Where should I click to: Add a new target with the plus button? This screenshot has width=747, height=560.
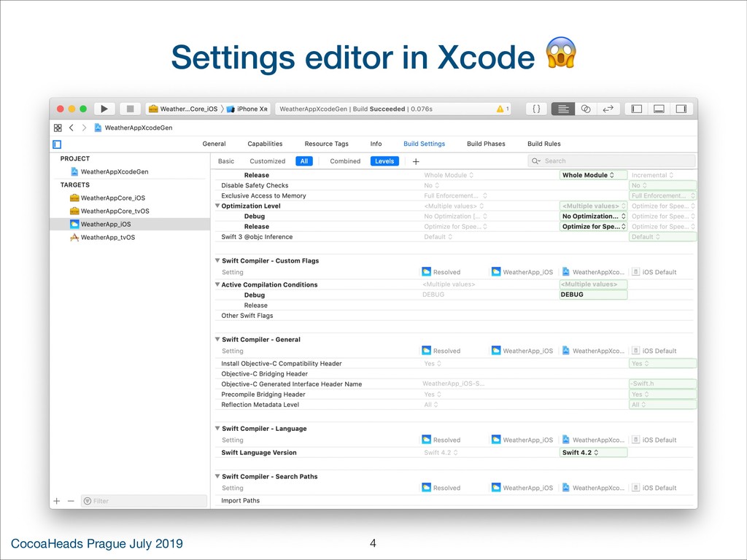[57, 501]
